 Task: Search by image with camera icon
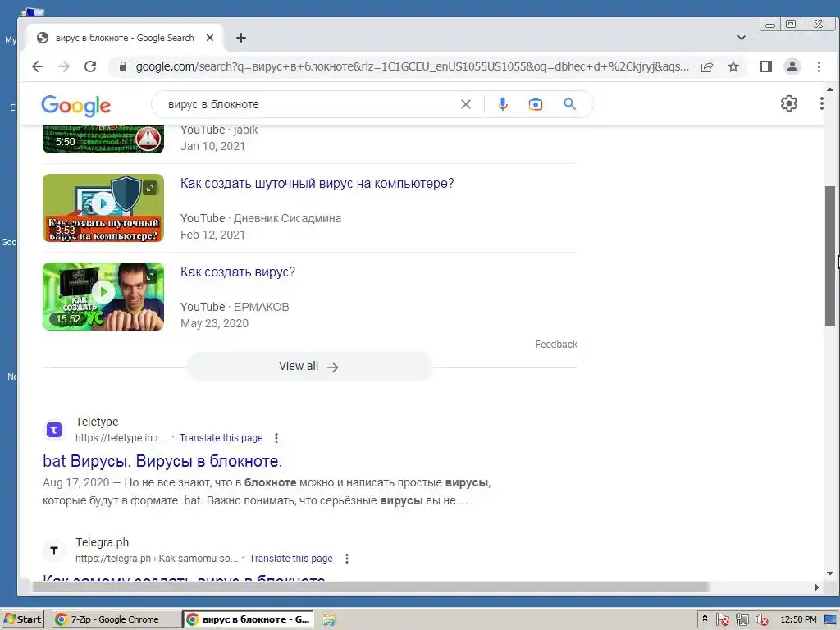[x=535, y=104]
